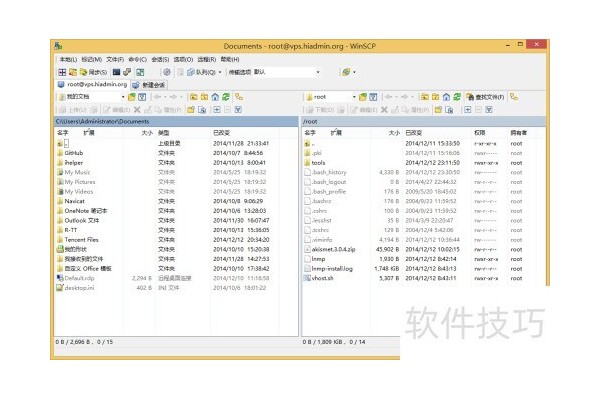Select the ihelper folder
Screen dimensions: 600x400
pyautogui.click(x=73, y=162)
